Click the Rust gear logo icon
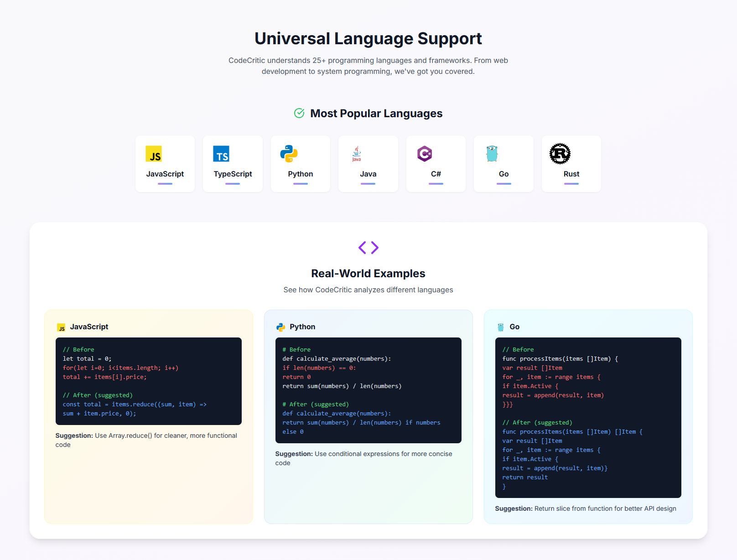 pos(561,154)
